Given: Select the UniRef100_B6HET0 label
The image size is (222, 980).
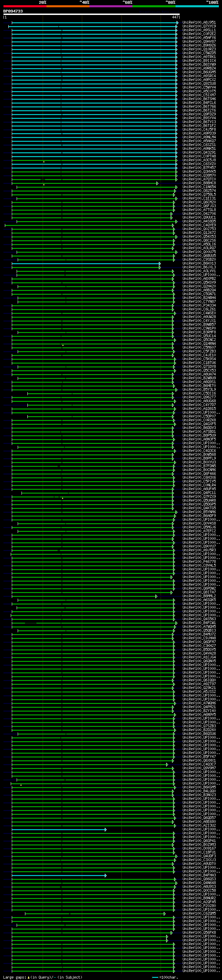Looking at the screenshot, I should 199,386.
